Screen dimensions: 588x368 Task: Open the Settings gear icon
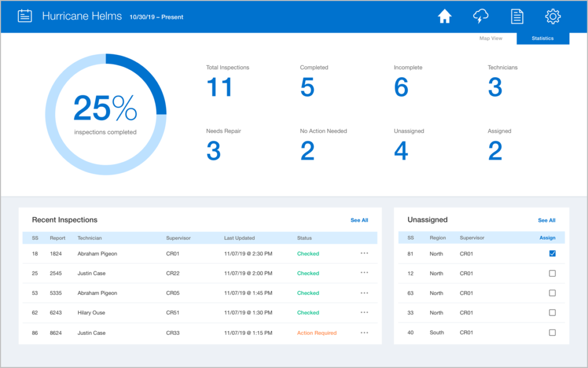[x=552, y=16]
